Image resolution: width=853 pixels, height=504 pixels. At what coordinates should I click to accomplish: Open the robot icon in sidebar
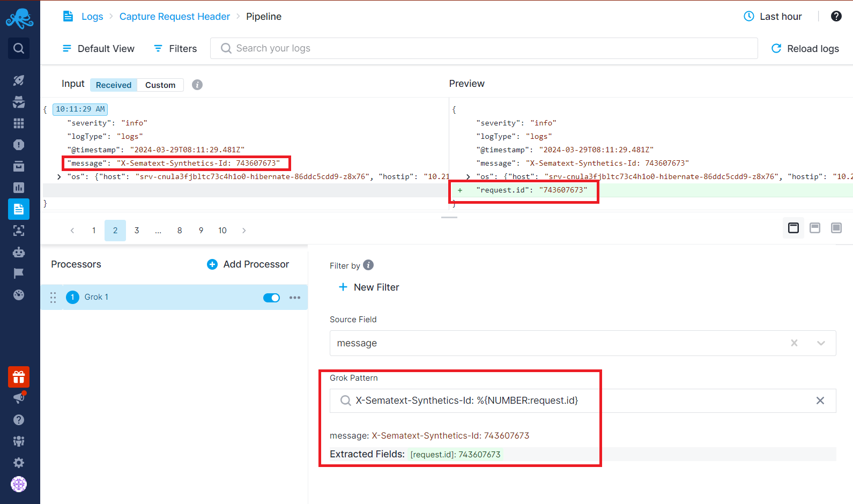[x=19, y=252]
